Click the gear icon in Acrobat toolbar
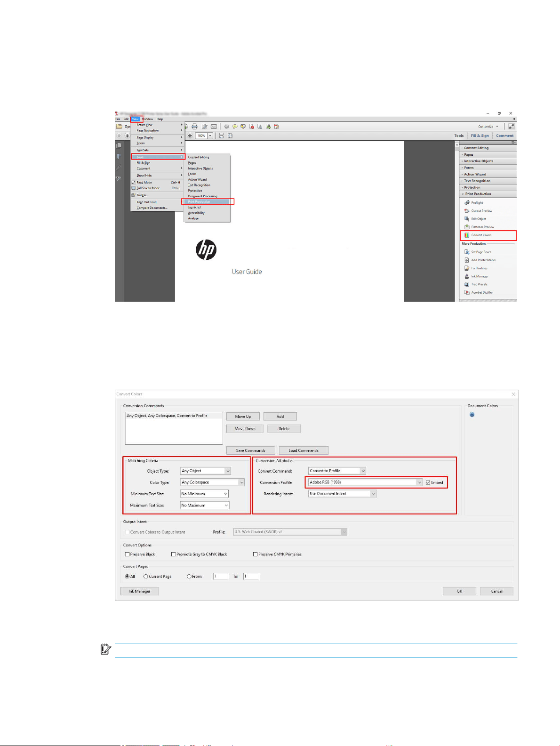 pyautogui.click(x=226, y=127)
